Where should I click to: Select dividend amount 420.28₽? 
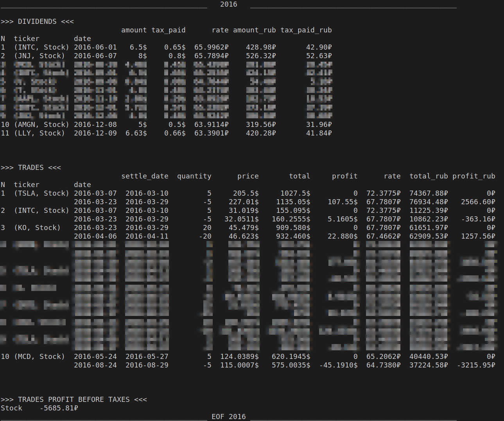pos(261,133)
